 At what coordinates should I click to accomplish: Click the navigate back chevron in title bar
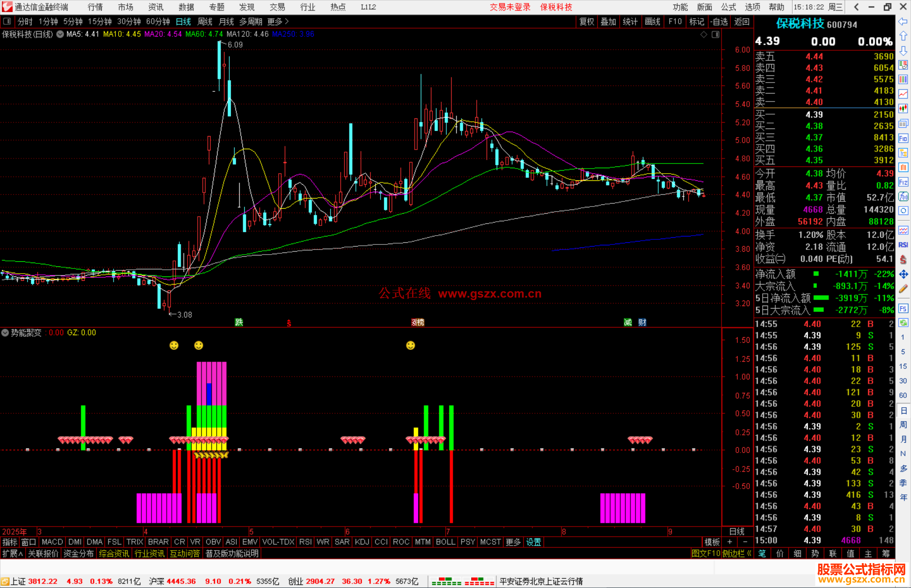tap(856, 7)
